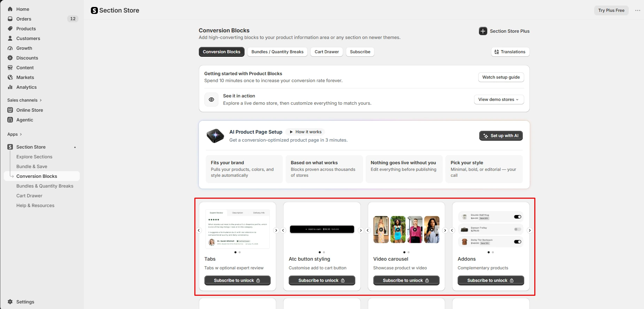The height and width of the screenshot is (309, 644).
Task: Toggle the Dawson Trolley addon switch
Action: click(x=518, y=229)
